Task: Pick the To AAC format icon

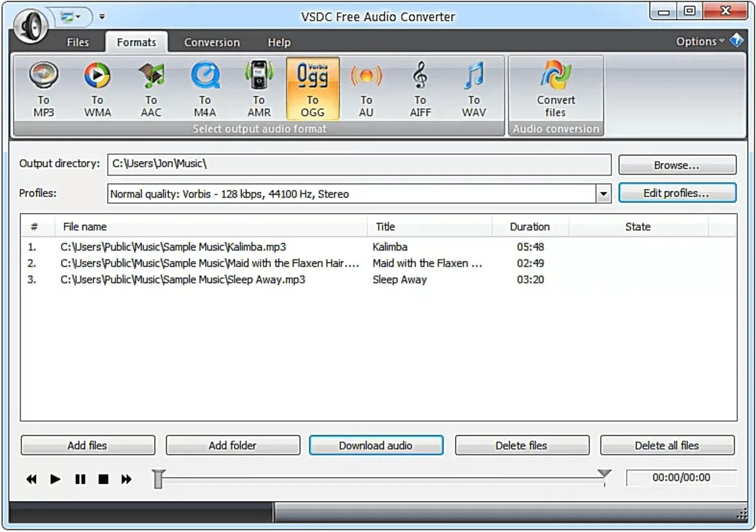Action: click(151, 89)
